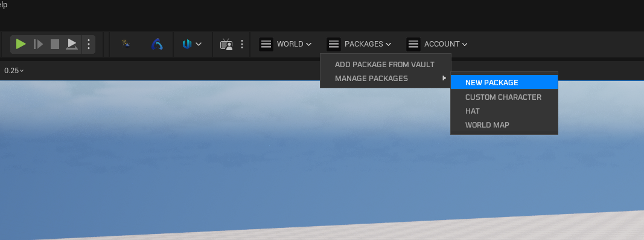Click the hamburger icon beside PACKAGES
The height and width of the screenshot is (240, 644).
(334, 44)
